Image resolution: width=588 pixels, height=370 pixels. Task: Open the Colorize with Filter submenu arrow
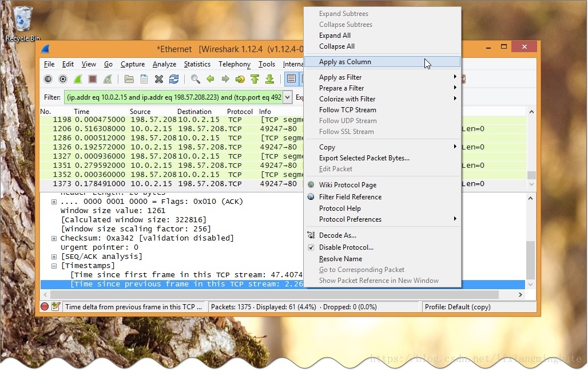tap(455, 99)
